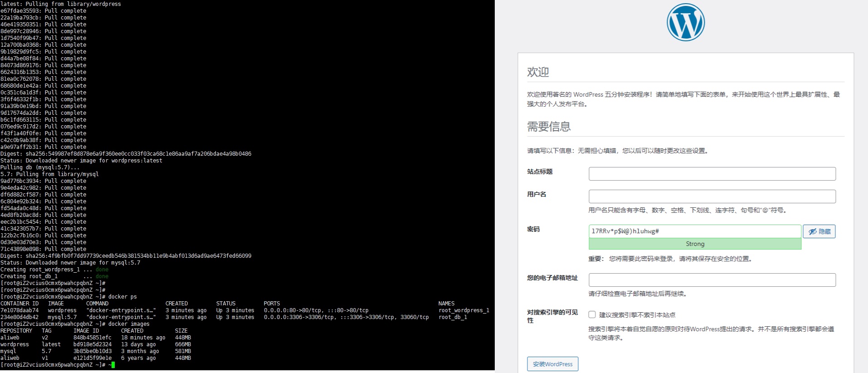868x373 pixels.
Task: Click 'latest: Pulling from library/wordpress' line
Action: (x=61, y=4)
